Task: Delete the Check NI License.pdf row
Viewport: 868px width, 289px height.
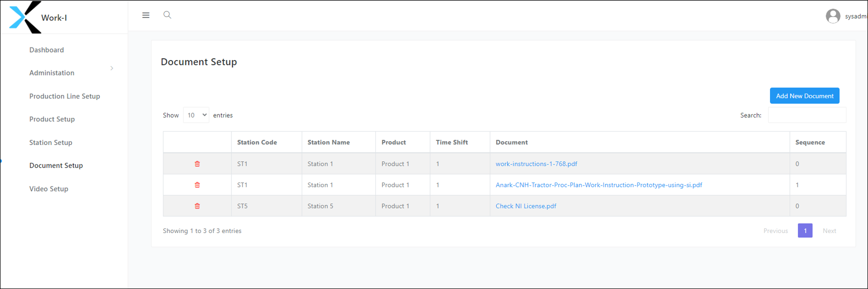Action: pyautogui.click(x=197, y=206)
